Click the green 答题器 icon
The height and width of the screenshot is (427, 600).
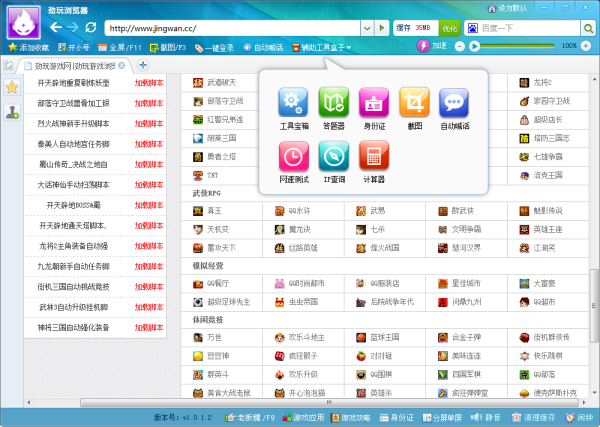point(333,103)
